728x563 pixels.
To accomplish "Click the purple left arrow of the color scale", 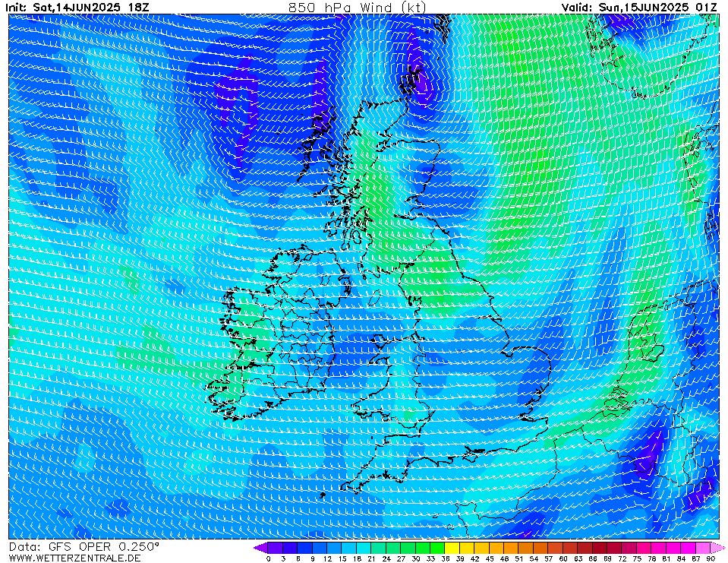I will pos(260,548).
